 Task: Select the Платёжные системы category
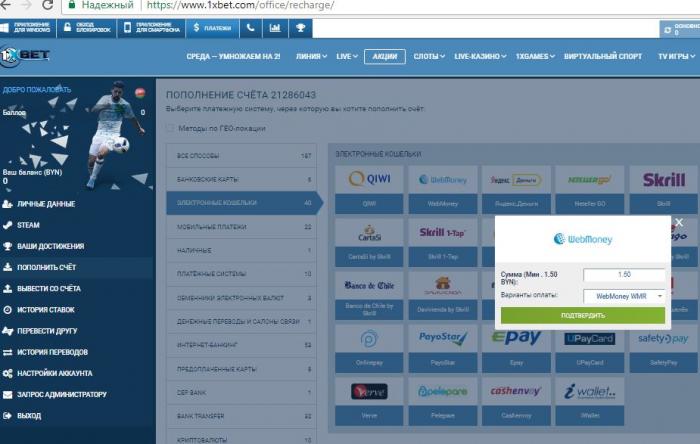[242, 274]
